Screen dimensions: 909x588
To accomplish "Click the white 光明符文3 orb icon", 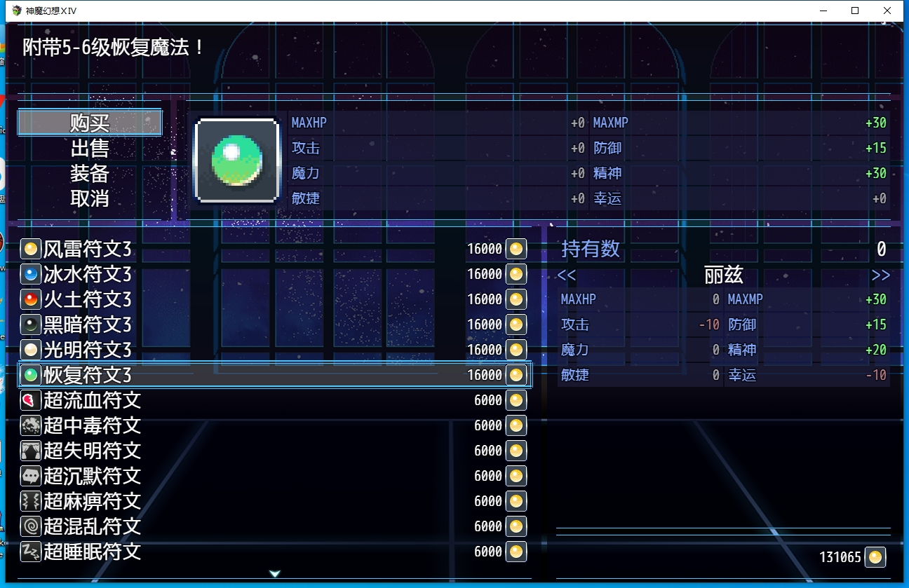I will (30, 350).
